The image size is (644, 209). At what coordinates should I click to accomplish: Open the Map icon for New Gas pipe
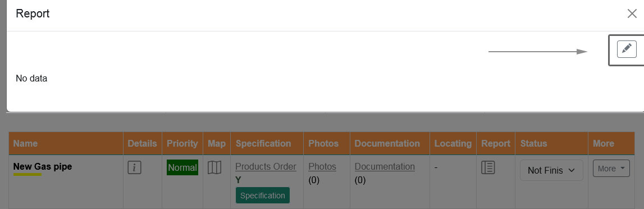pos(214,167)
